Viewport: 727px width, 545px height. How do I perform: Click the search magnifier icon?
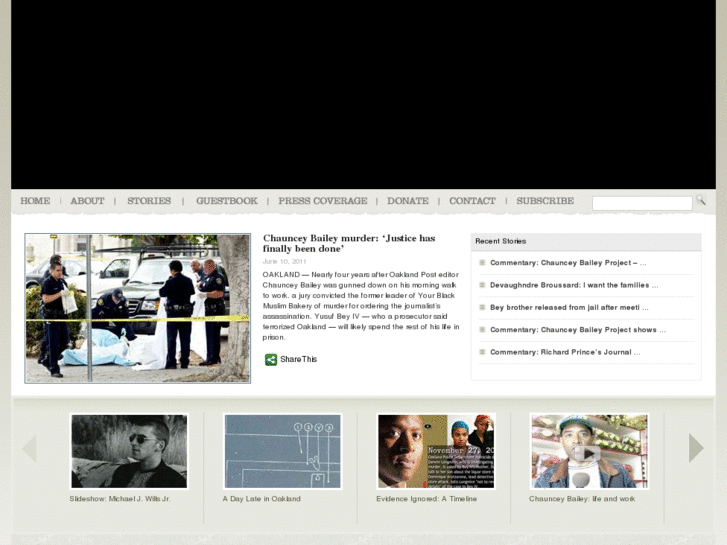[701, 200]
